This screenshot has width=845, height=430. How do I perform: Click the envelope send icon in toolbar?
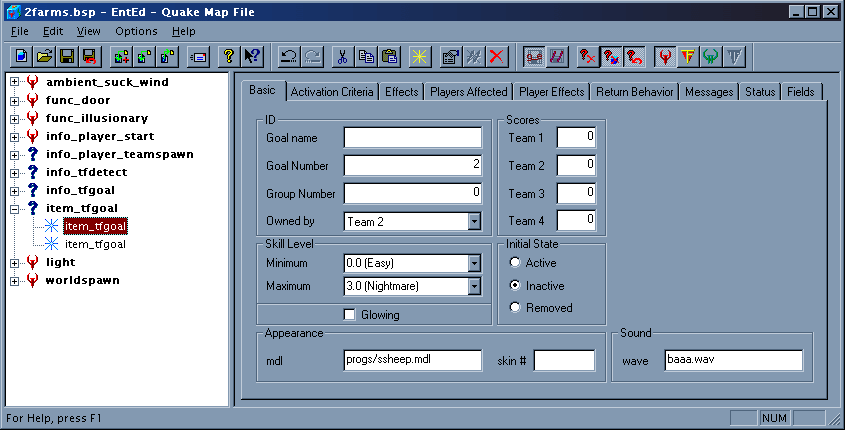(x=198, y=56)
